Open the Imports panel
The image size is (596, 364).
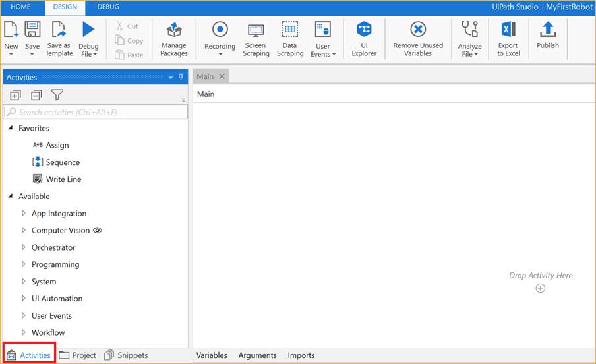(x=301, y=355)
